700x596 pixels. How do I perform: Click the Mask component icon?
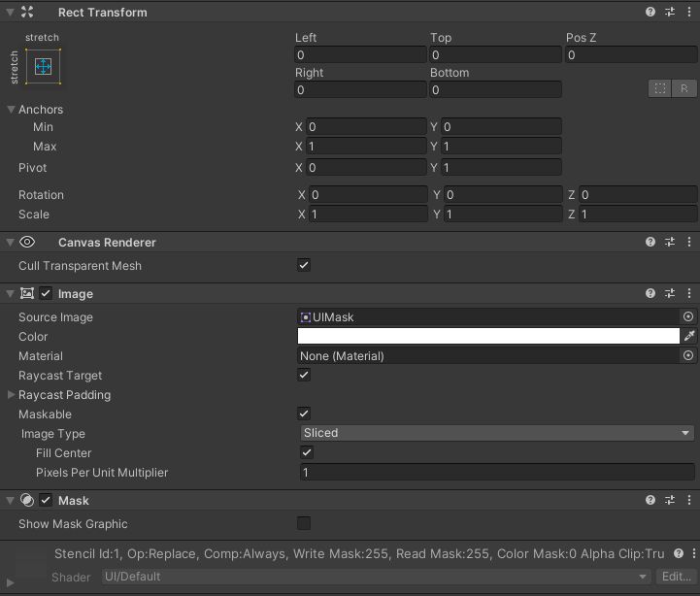click(27, 500)
